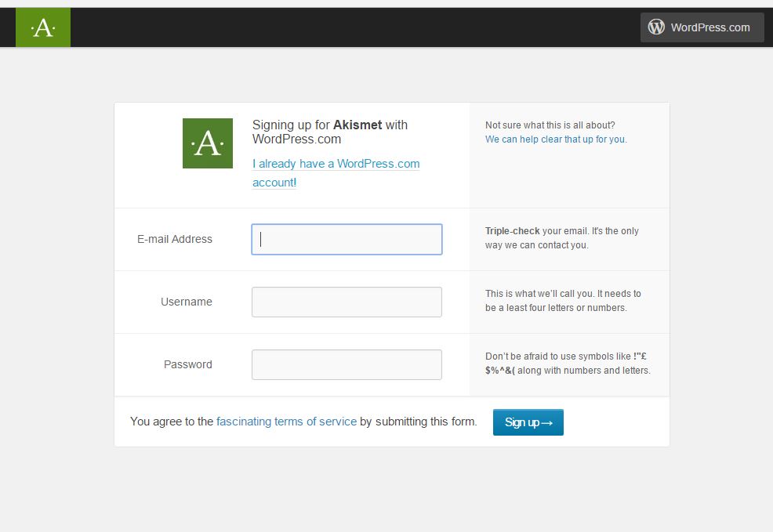
Task: Click the 'Not sure what this is all about?' text
Action: click(550, 125)
